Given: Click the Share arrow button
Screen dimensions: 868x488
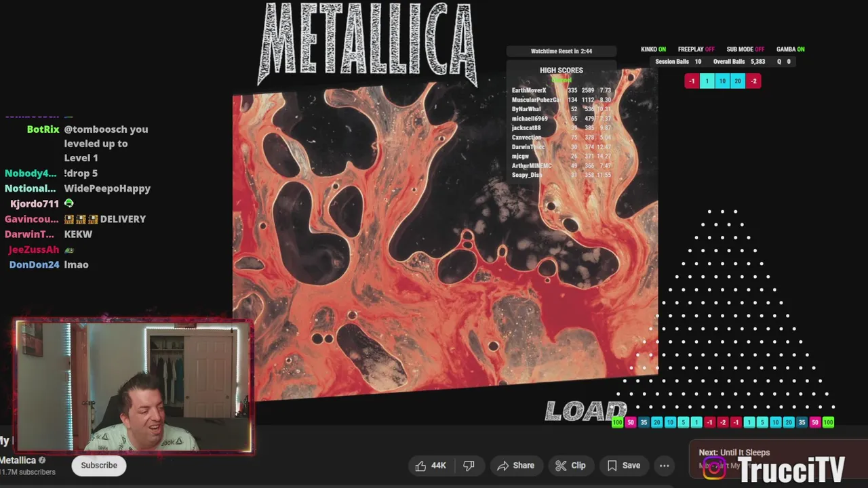Looking at the screenshot, I should point(515,466).
